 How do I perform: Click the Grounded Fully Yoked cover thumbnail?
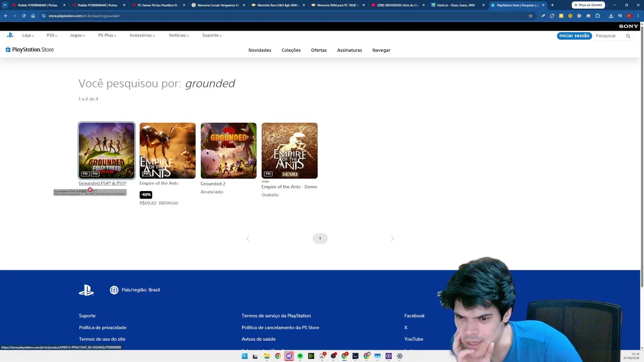pos(107,150)
